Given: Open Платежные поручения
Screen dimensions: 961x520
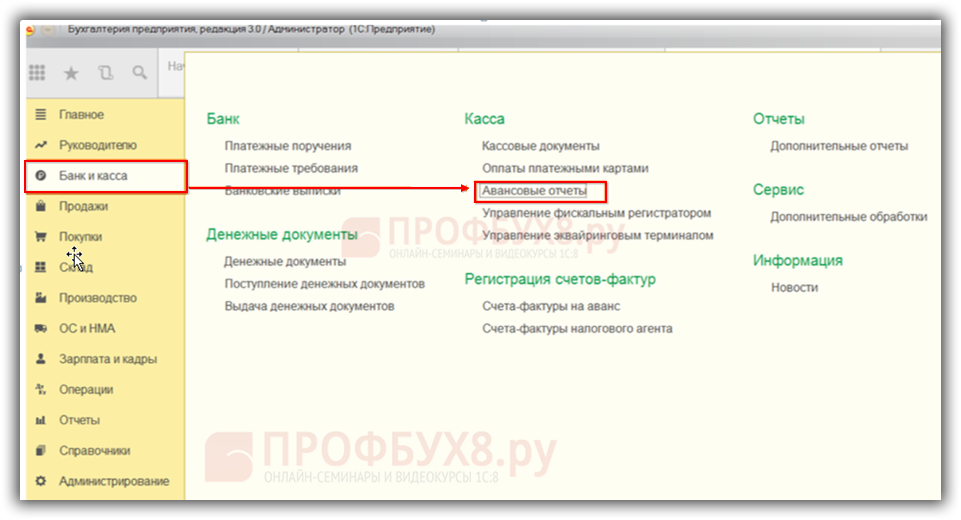Looking at the screenshot, I should point(287,146).
